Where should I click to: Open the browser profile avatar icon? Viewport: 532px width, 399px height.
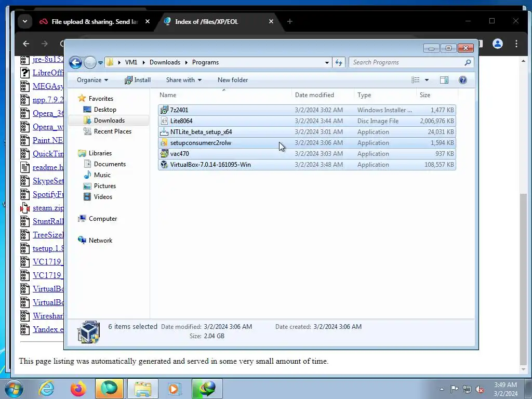tap(498, 44)
